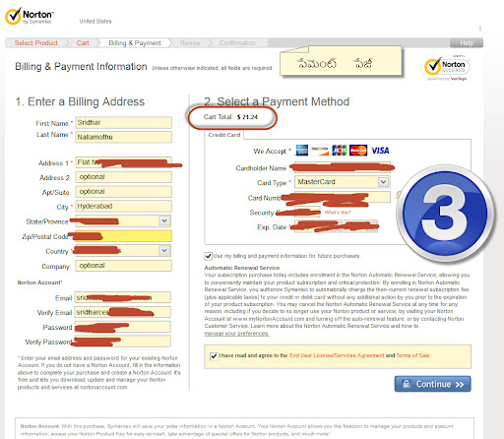The height and width of the screenshot is (439, 504).
Task: Go back to the Cart step
Action: (x=83, y=43)
